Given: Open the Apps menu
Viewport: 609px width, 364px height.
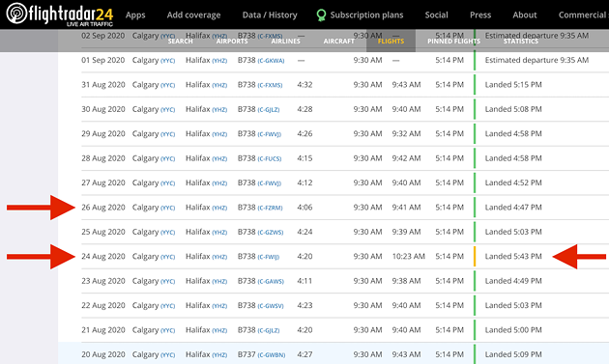Looking at the screenshot, I should (x=135, y=15).
